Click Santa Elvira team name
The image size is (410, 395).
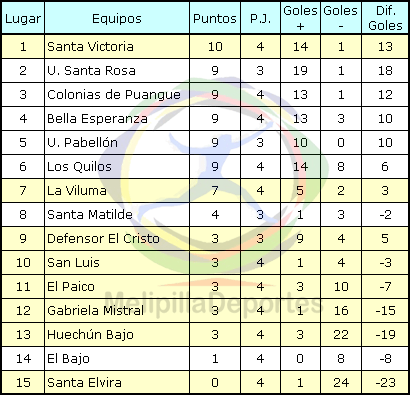coord(84,383)
